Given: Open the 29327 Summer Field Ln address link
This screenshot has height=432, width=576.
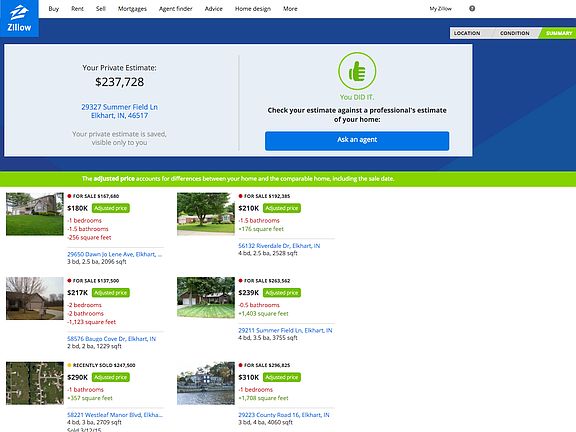Looking at the screenshot, I should click(x=119, y=111).
